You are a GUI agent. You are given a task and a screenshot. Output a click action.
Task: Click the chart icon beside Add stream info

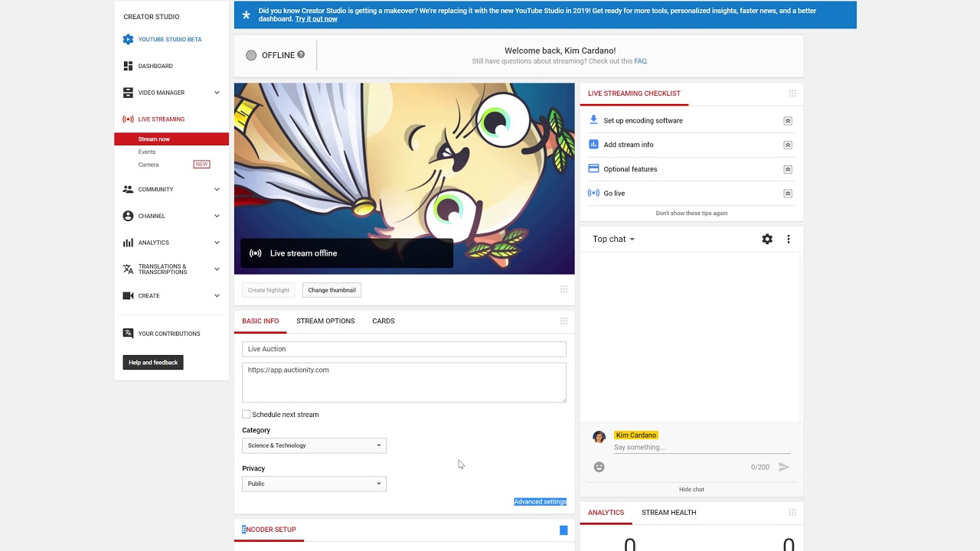tap(593, 145)
